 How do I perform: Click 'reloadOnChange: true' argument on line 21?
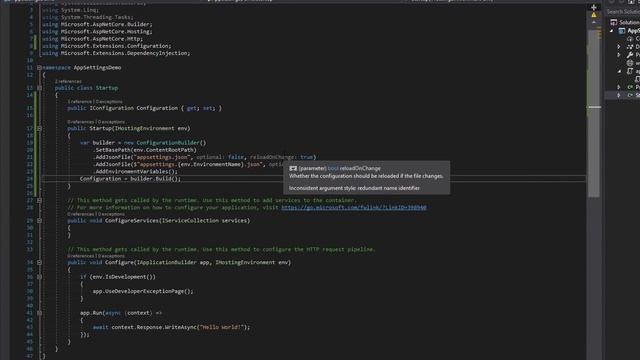[282, 157]
